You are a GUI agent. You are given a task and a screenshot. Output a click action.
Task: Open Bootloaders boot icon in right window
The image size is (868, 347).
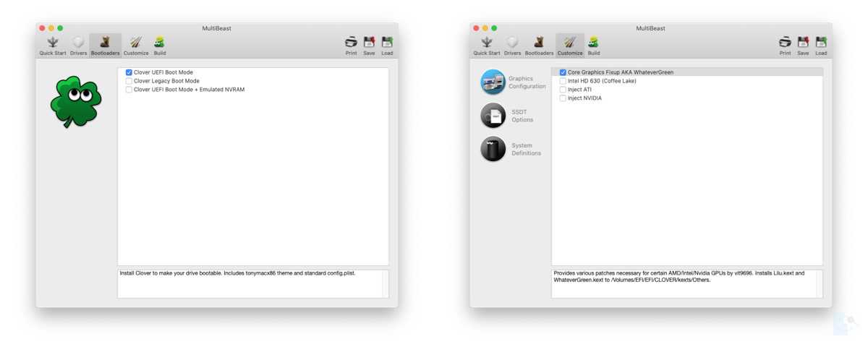pos(539,45)
